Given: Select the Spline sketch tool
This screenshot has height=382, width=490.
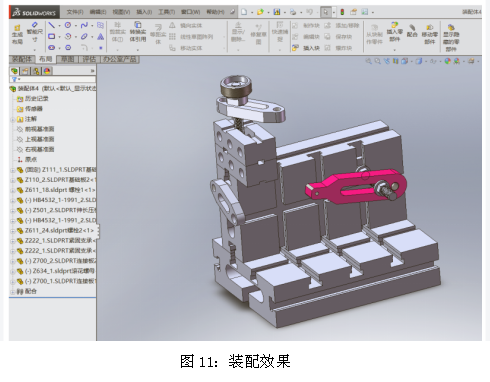Looking at the screenshot, I should (84, 25).
